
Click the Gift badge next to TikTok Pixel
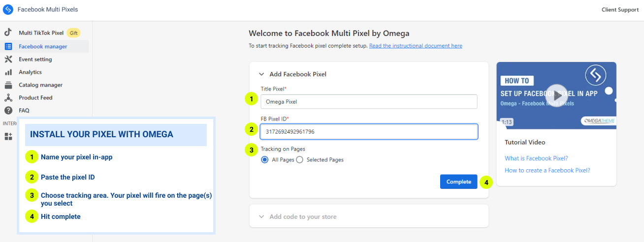tap(73, 33)
